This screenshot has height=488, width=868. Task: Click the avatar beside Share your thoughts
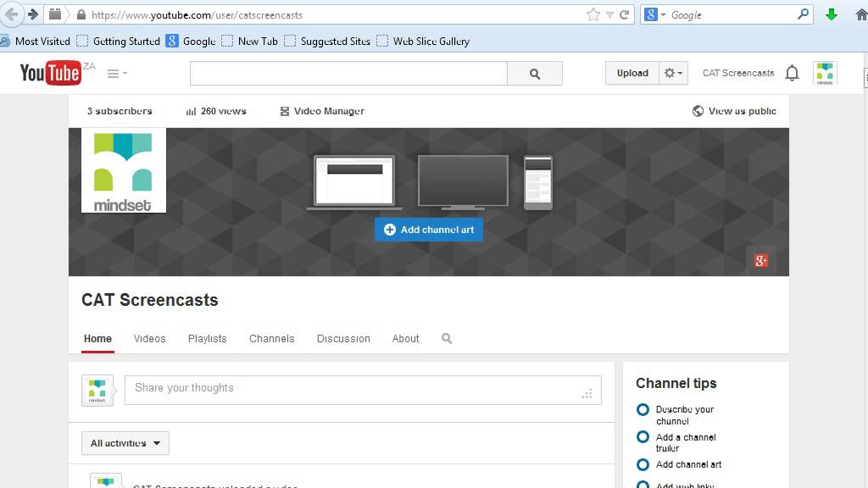[97, 391]
